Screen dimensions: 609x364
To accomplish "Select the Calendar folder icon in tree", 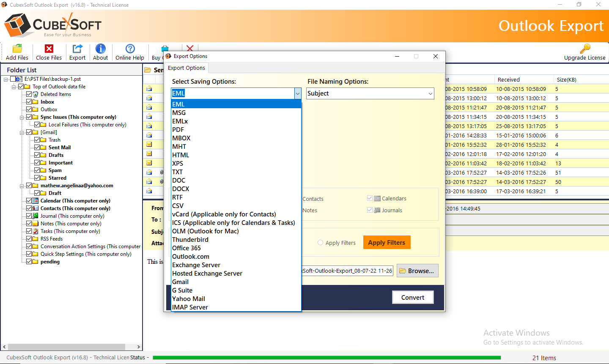I will (x=36, y=201).
